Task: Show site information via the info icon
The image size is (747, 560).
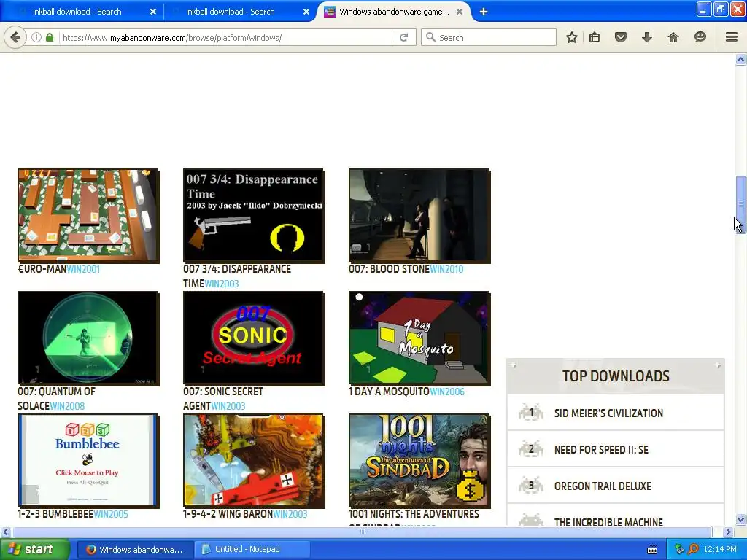Action: click(x=36, y=37)
